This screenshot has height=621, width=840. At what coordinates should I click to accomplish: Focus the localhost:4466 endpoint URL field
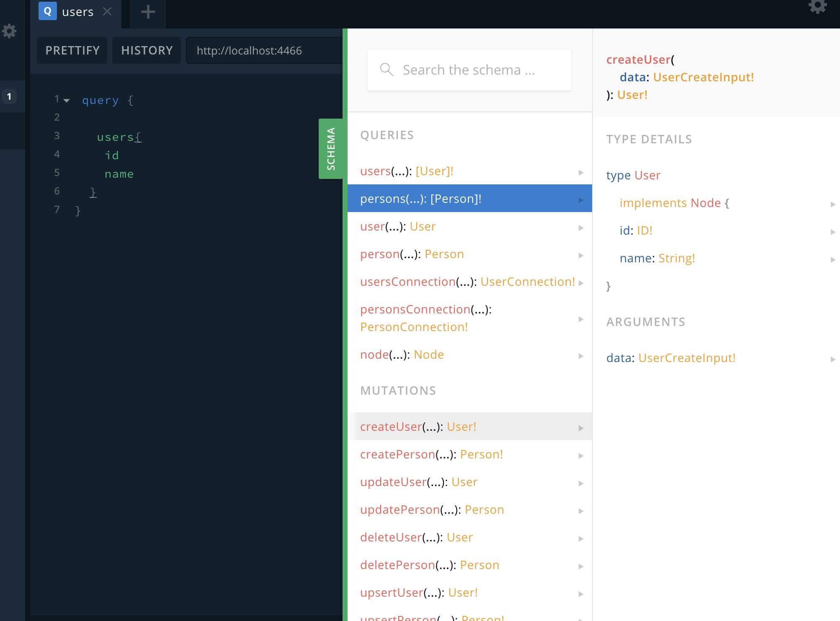point(264,50)
